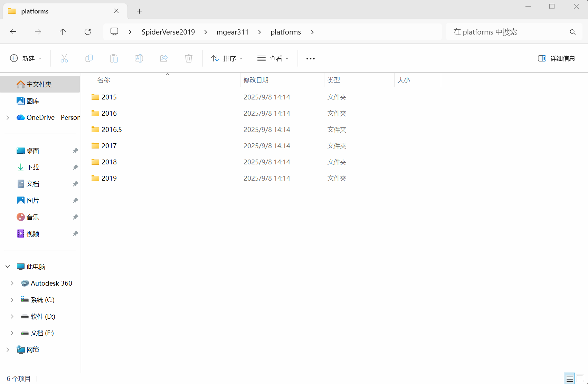Switch to large thumbnails view in status bar
This screenshot has height=384, width=588.
pyautogui.click(x=580, y=378)
